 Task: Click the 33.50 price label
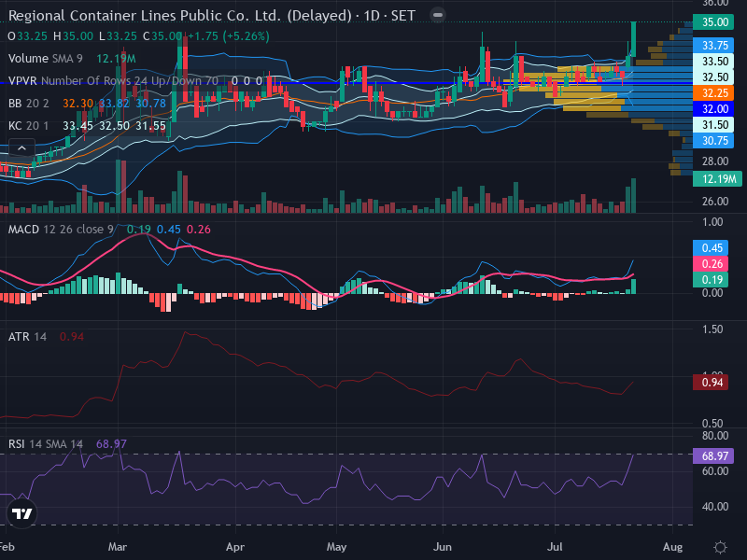pos(713,61)
